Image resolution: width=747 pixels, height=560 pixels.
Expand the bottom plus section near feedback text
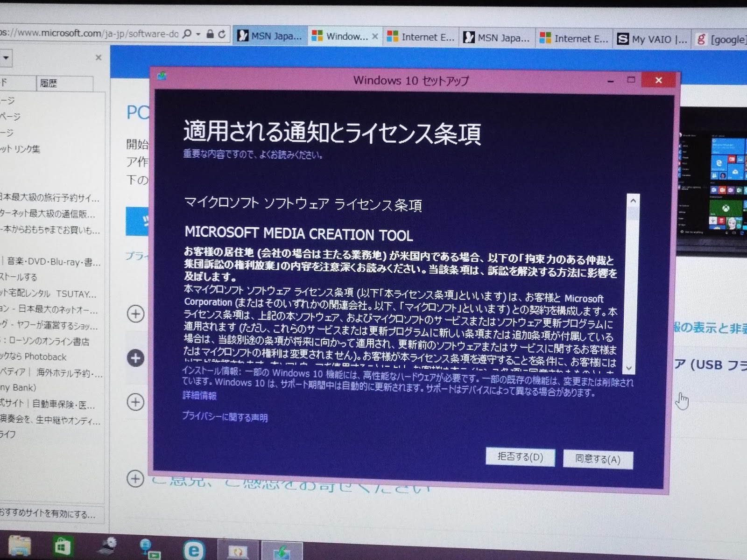[x=135, y=478]
